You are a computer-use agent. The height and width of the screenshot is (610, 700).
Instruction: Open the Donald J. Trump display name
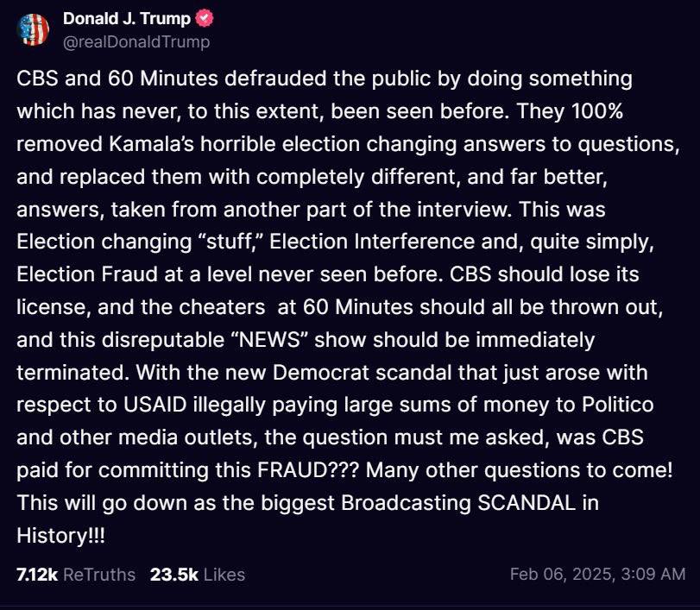point(127,19)
